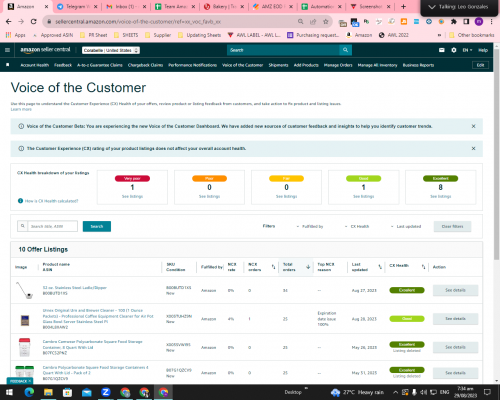The height and width of the screenshot is (400, 500).
Task: Click the teal search magnifier button in header
Action: pos(345,50)
